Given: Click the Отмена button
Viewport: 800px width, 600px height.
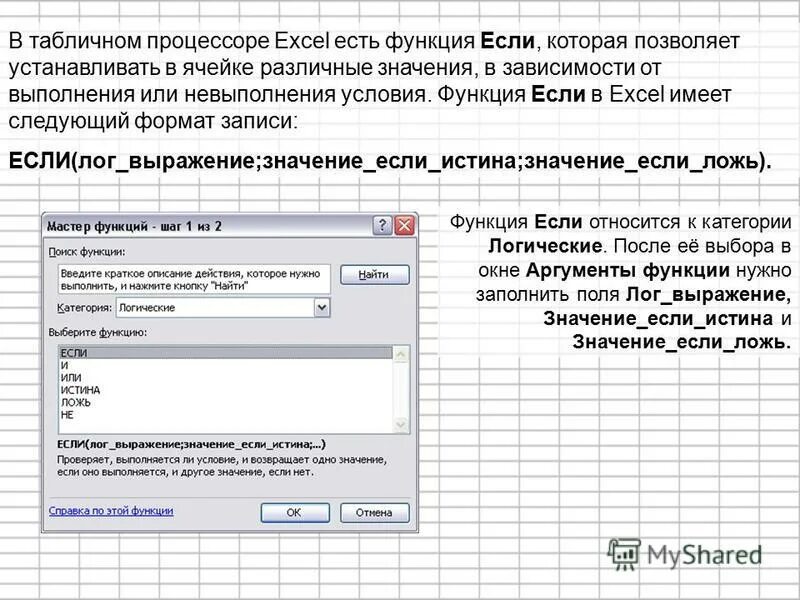Looking at the screenshot, I should 374,513.
